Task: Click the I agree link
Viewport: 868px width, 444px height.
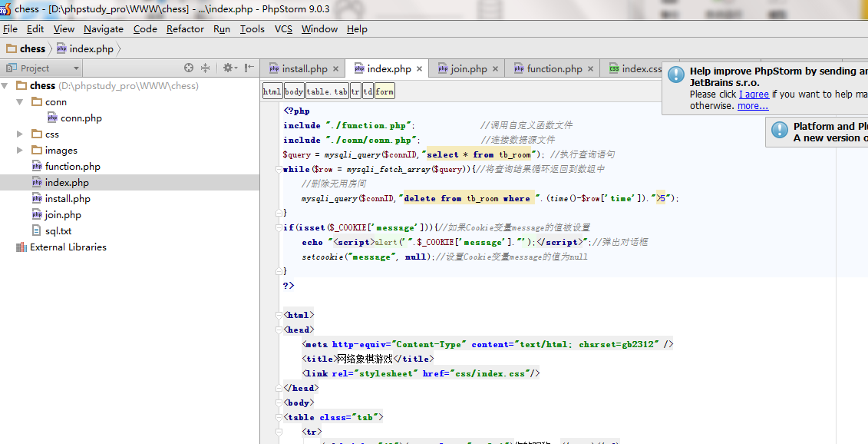Action: [754, 94]
